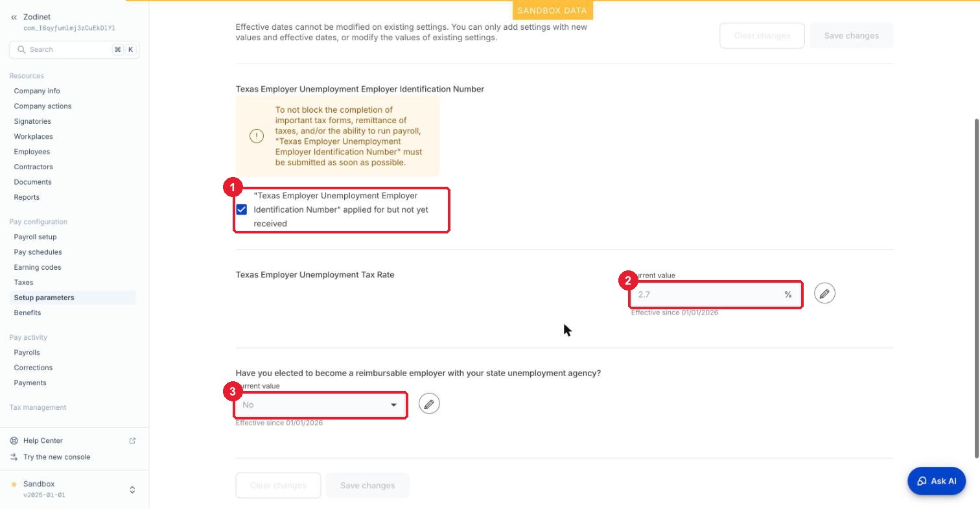The width and height of the screenshot is (980, 509).
Task: Open Help Center external link icon
Action: [132, 441]
